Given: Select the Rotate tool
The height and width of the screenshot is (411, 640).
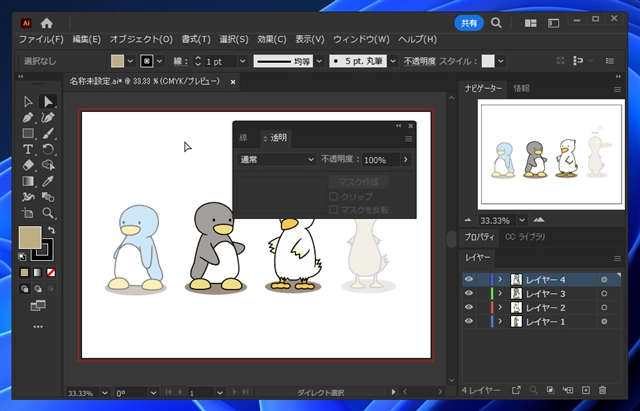Looking at the screenshot, I should 48,149.
